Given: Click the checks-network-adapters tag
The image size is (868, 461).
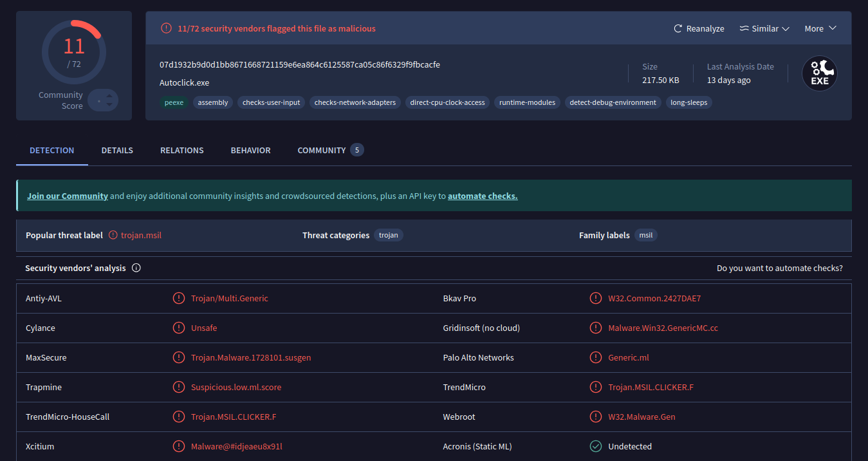Looking at the screenshot, I should 355,102.
